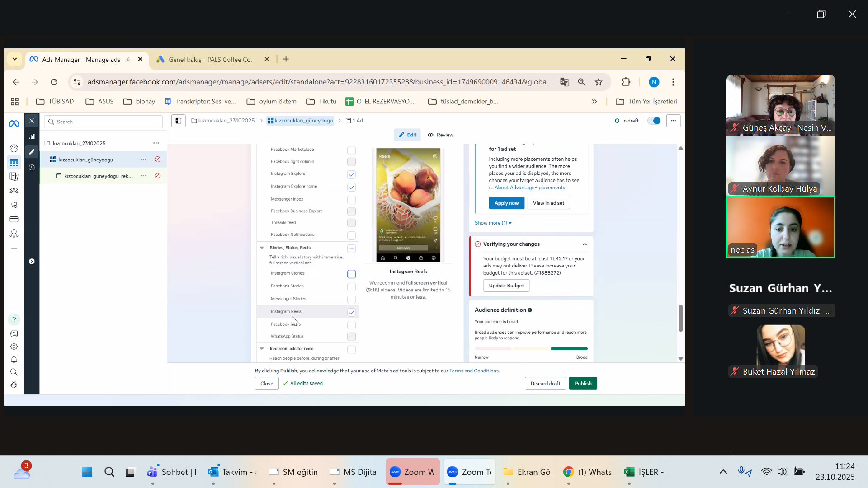Check the Instagram Stories placement checkbox

click(351, 274)
